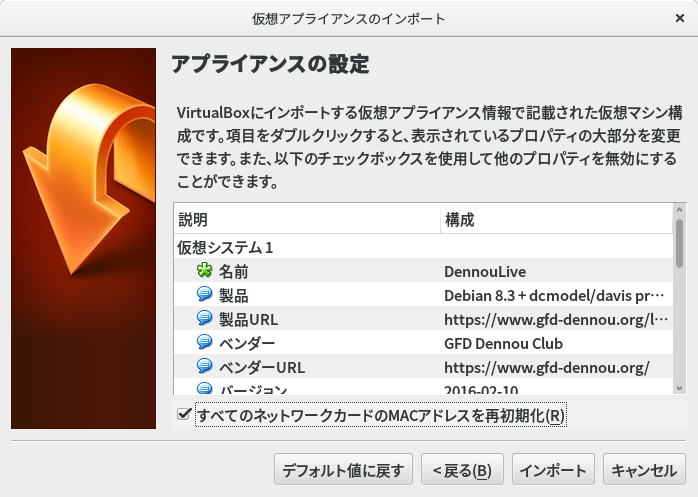
Task: Toggle the MACアドレスを再初期化 checkbox
Action: pos(184,414)
